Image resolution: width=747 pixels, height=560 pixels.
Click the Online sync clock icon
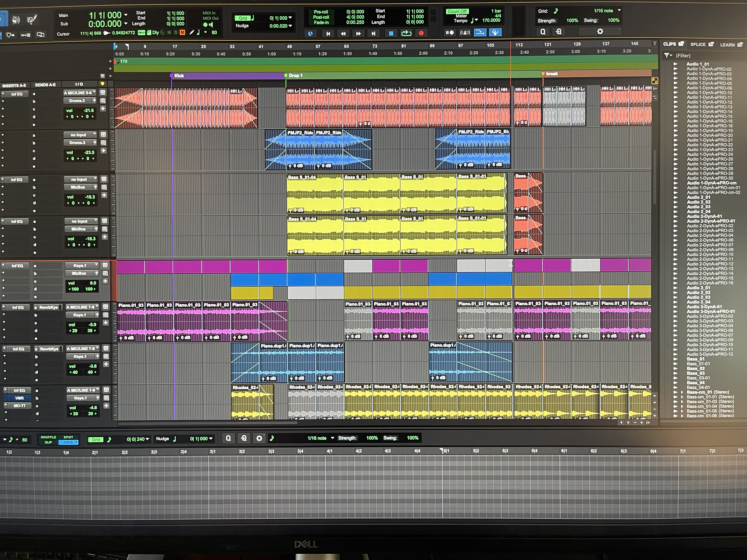point(310,33)
